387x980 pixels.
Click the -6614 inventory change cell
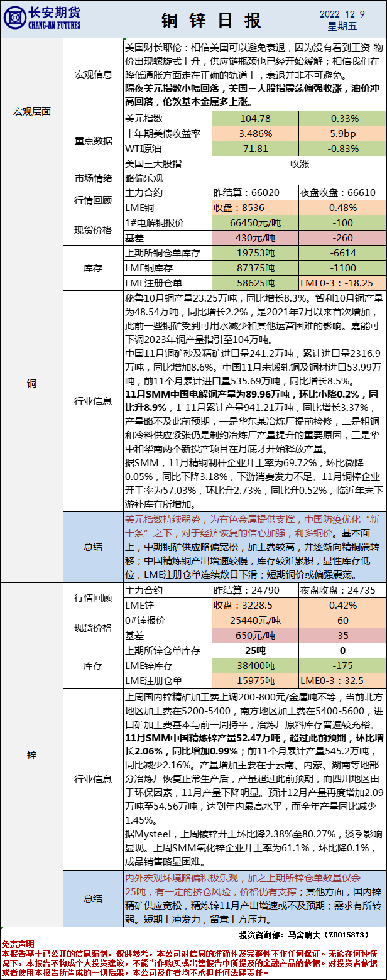(343, 253)
